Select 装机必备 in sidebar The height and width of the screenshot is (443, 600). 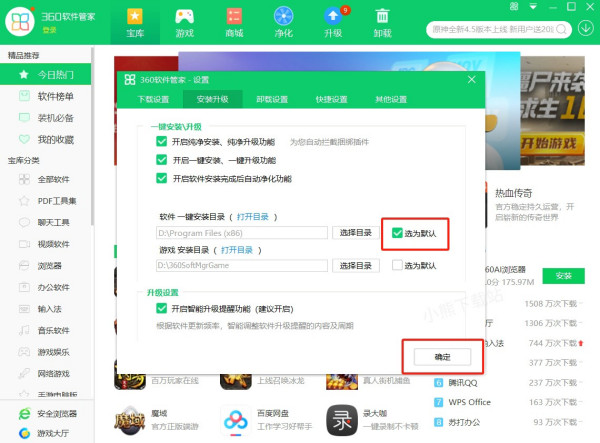click(x=46, y=118)
